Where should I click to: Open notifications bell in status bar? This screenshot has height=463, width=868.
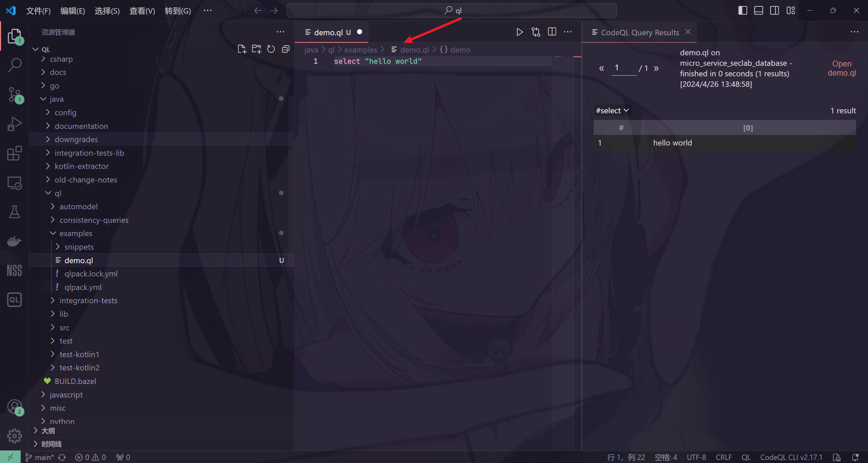click(x=855, y=457)
